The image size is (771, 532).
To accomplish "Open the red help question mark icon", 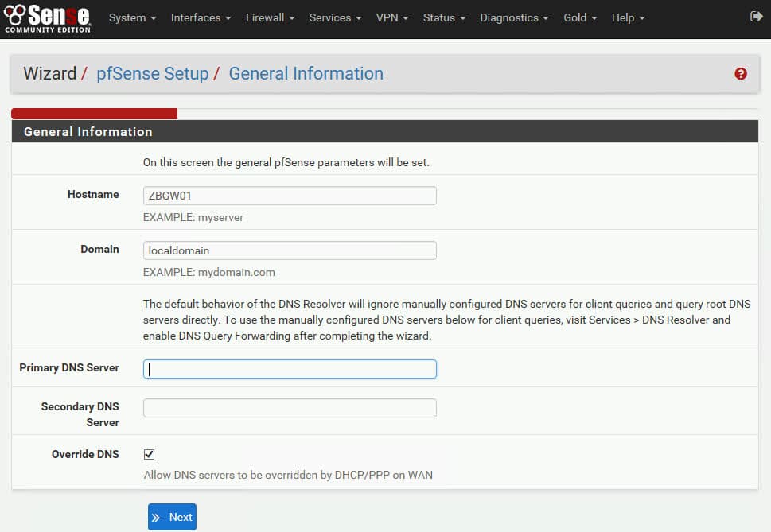I will pyautogui.click(x=741, y=74).
